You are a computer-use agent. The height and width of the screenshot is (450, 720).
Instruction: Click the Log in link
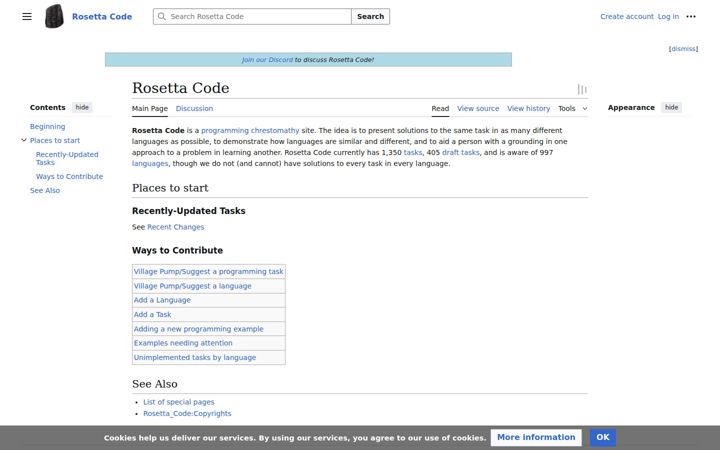[x=668, y=17]
